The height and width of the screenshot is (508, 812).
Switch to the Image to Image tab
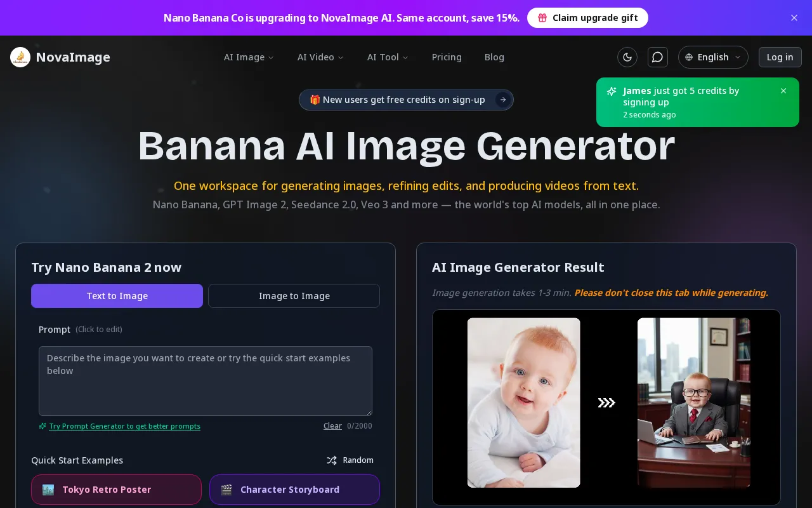(x=294, y=296)
